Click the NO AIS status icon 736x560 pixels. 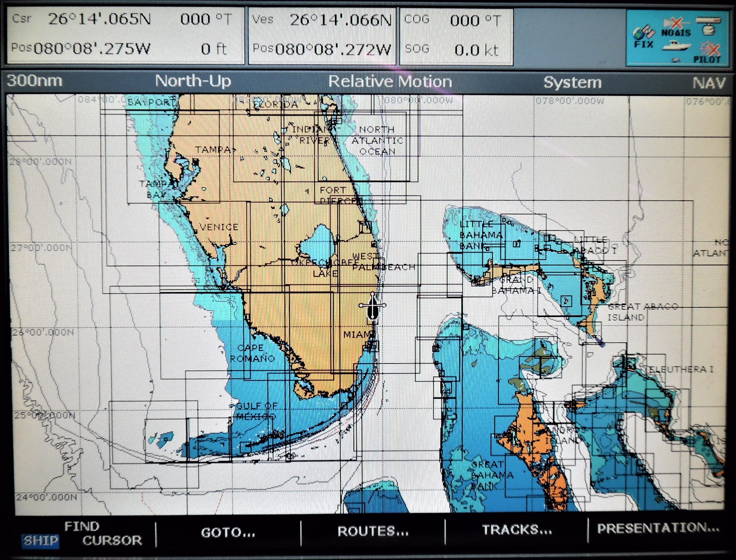coord(676,28)
